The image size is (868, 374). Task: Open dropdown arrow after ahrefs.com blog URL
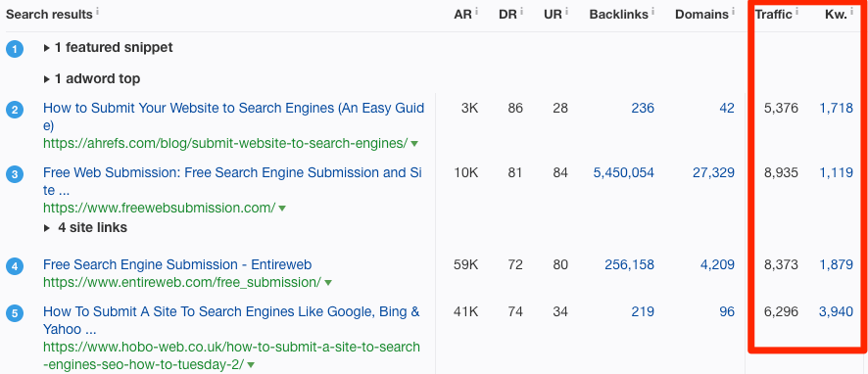pyautogui.click(x=414, y=144)
